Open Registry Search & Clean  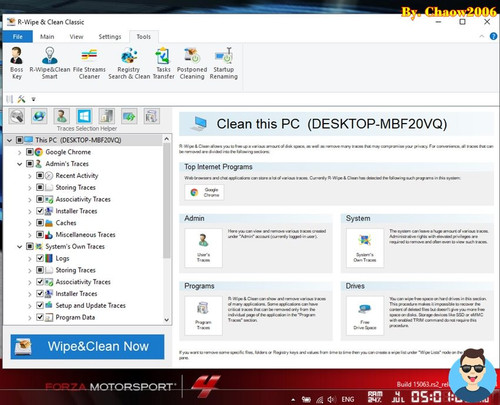click(129, 63)
